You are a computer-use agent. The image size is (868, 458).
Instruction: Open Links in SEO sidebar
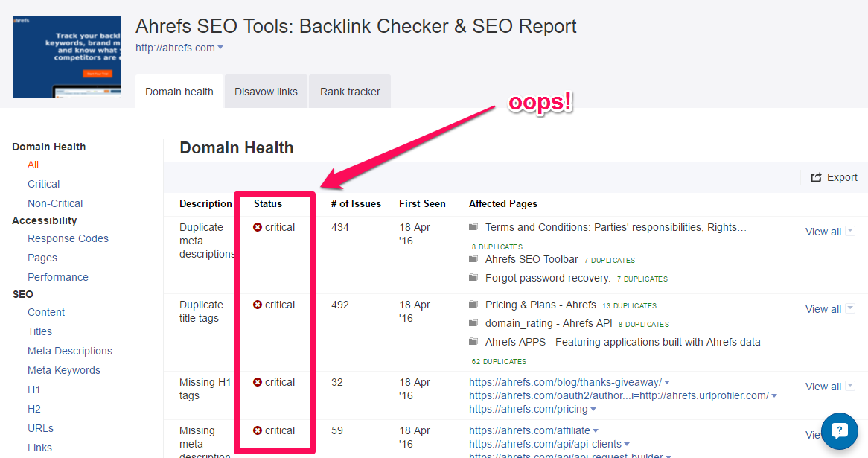click(x=40, y=448)
